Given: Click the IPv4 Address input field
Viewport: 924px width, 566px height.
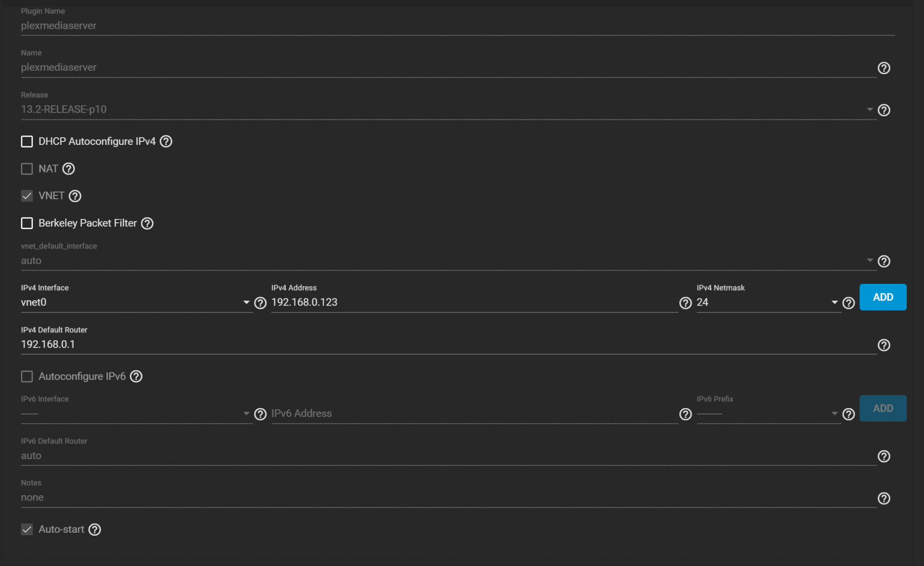Looking at the screenshot, I should (474, 302).
